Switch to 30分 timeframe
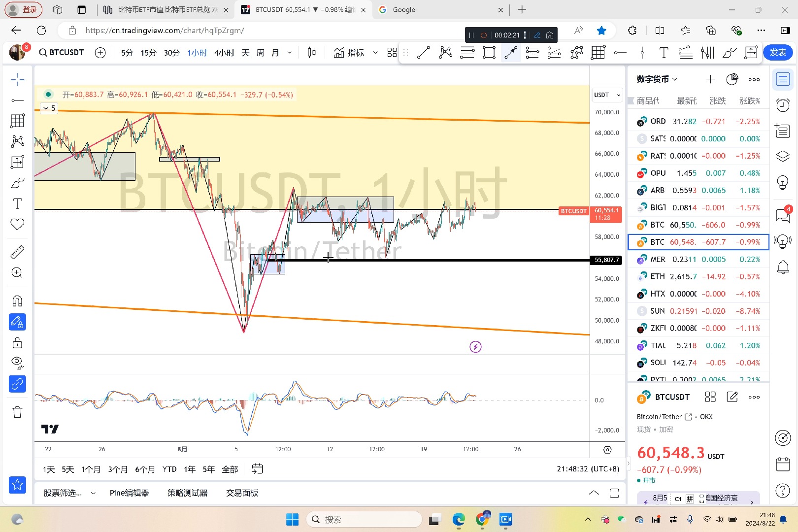 pos(171,53)
